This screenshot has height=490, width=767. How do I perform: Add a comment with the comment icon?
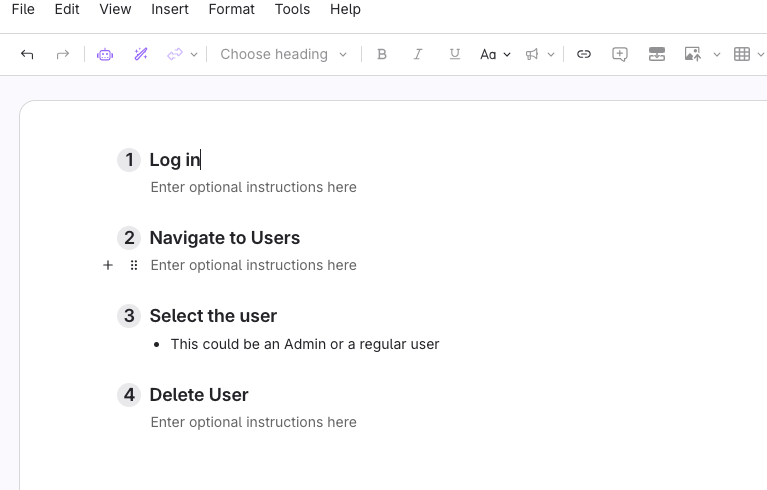[x=620, y=55]
